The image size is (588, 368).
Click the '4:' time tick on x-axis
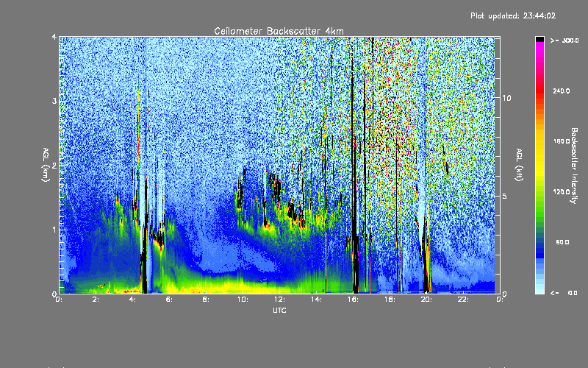click(132, 300)
